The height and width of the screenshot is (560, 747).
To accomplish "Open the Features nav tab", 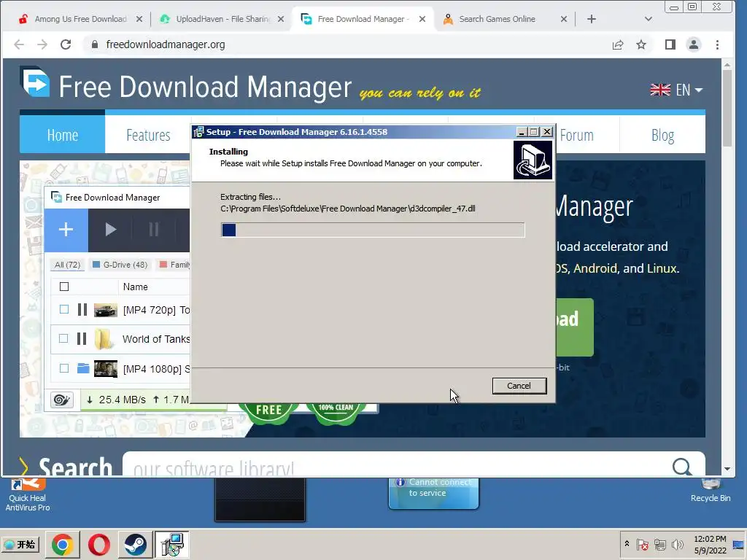I will click(x=148, y=135).
